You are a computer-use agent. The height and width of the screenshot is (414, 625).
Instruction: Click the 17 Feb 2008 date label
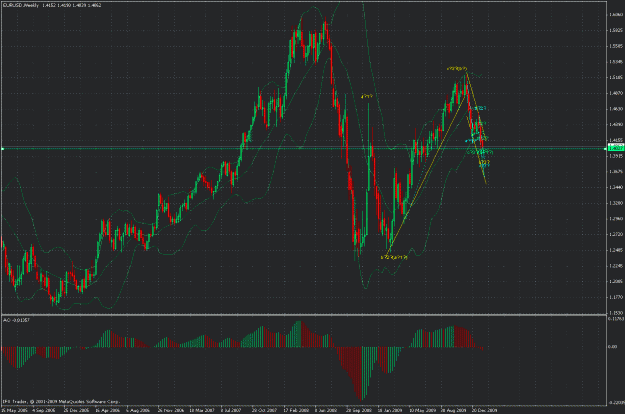click(x=296, y=410)
